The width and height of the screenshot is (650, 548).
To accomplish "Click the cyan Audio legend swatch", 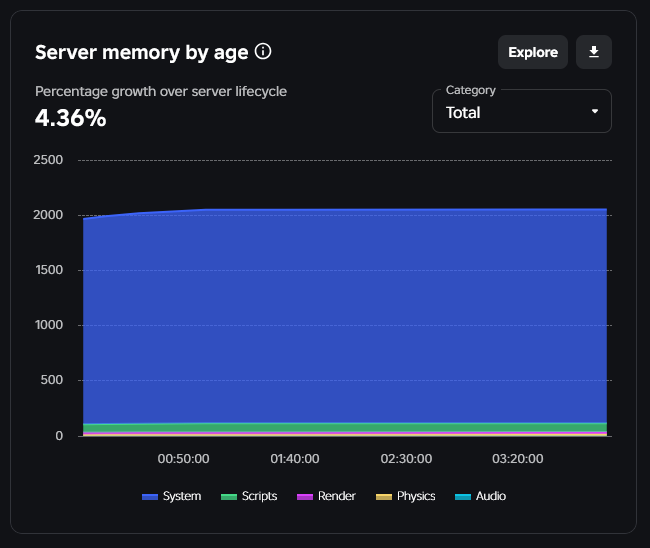I will [x=463, y=497].
